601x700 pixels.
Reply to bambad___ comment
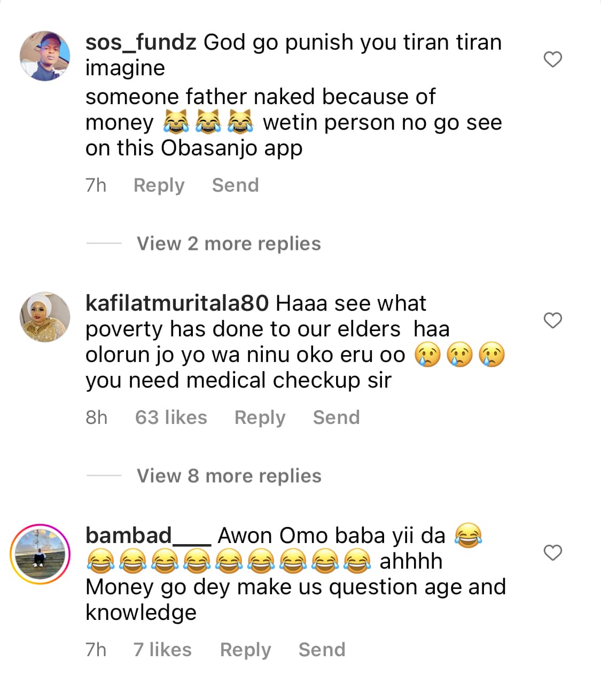(245, 650)
